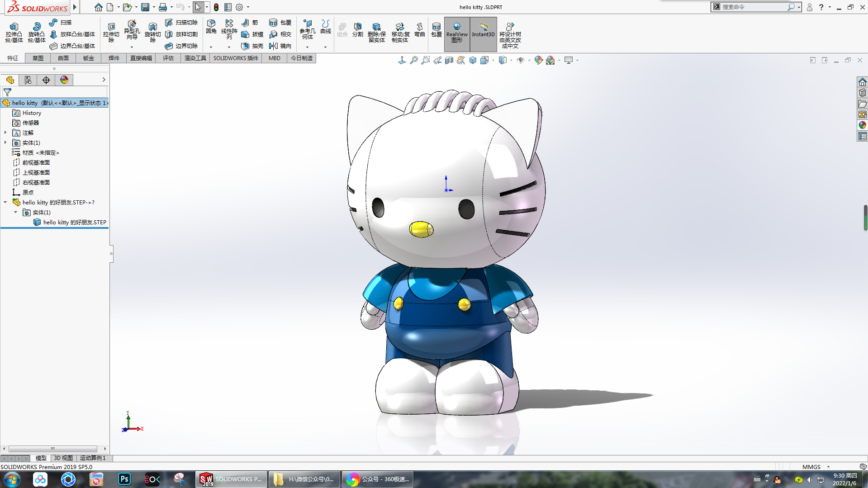Expand the 注解 annotations node

5,133
